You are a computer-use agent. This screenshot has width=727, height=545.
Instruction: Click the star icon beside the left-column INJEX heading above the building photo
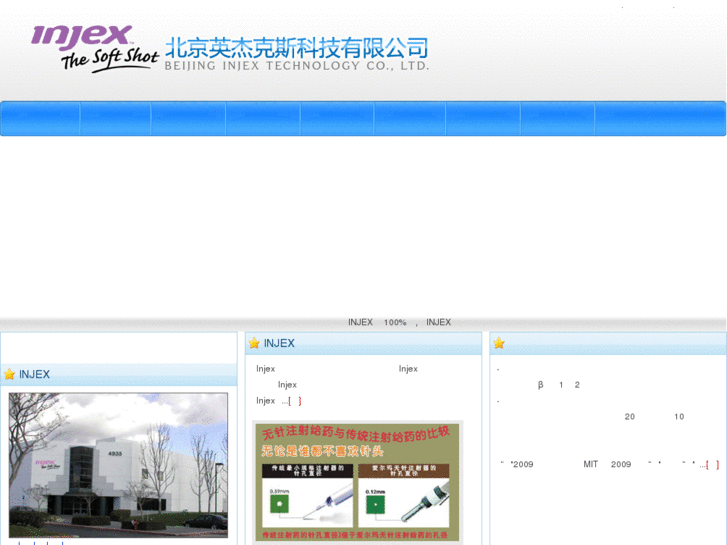[x=9, y=374]
